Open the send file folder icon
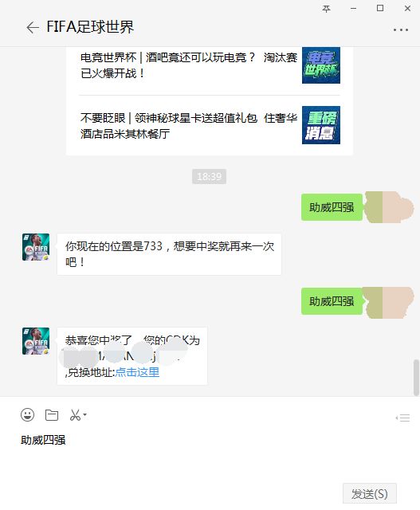The height and width of the screenshot is (510, 420). pyautogui.click(x=52, y=415)
